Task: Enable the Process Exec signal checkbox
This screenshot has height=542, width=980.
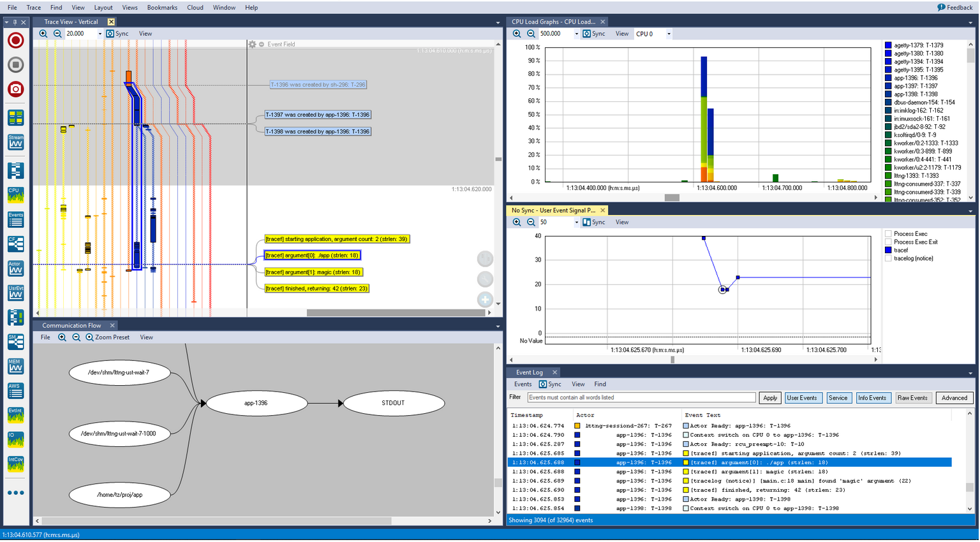Action: [x=888, y=234]
